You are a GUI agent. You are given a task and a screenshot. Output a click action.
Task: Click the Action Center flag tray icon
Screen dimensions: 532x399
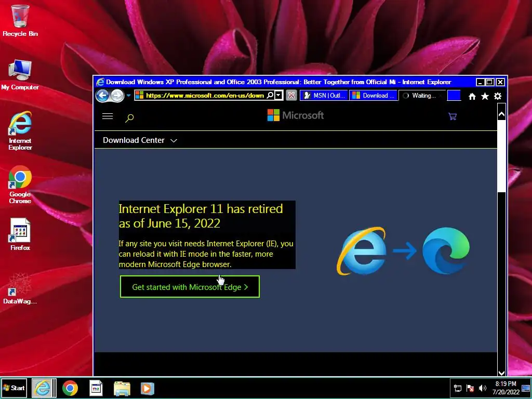[470, 388]
